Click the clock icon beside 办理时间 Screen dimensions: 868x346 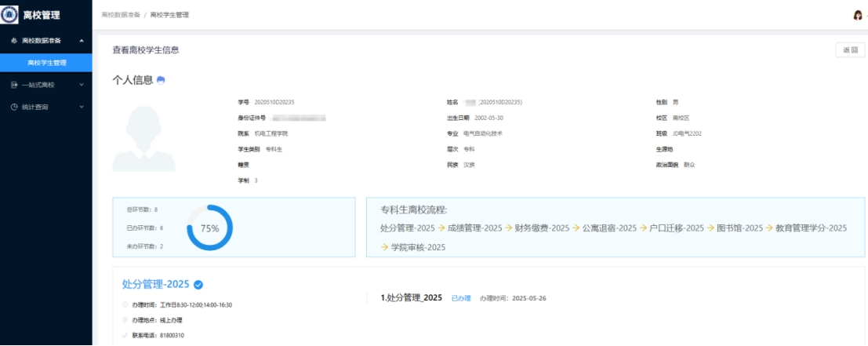tap(125, 304)
